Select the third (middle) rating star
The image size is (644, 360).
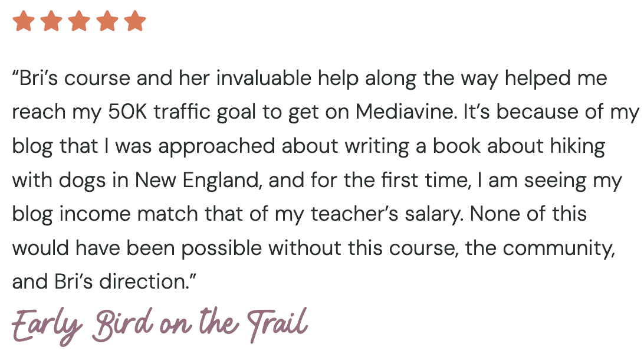[x=79, y=21]
